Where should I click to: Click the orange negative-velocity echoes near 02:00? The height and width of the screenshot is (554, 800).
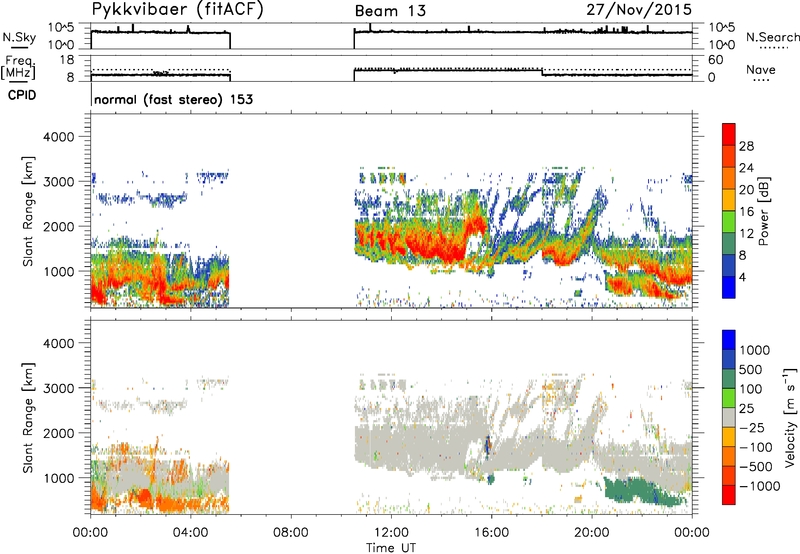[x=143, y=497]
